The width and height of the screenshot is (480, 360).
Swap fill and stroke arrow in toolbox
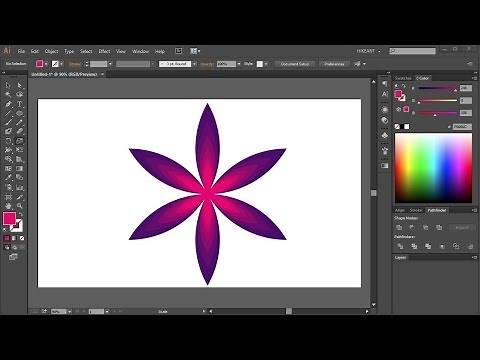pos(21,215)
